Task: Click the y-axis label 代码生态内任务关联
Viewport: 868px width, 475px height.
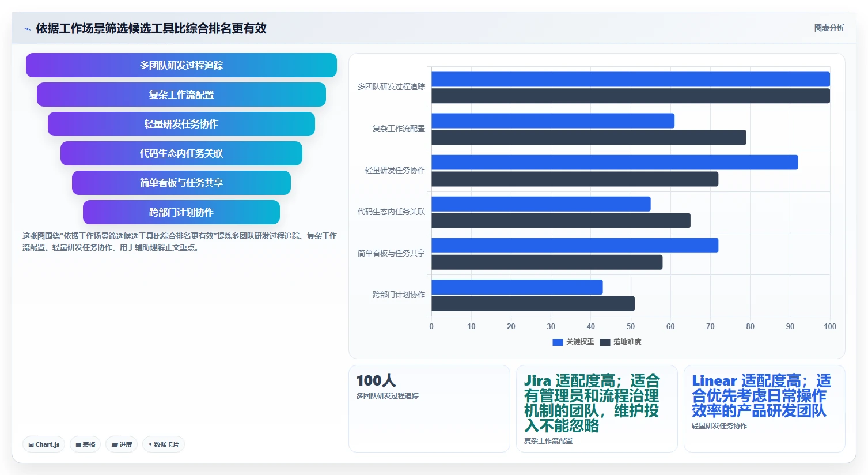Action: tap(391, 212)
